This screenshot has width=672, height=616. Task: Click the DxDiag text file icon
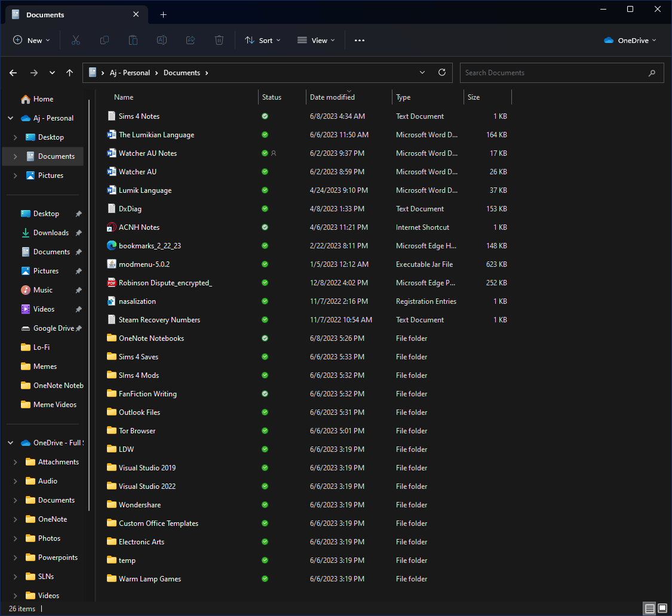[112, 209]
